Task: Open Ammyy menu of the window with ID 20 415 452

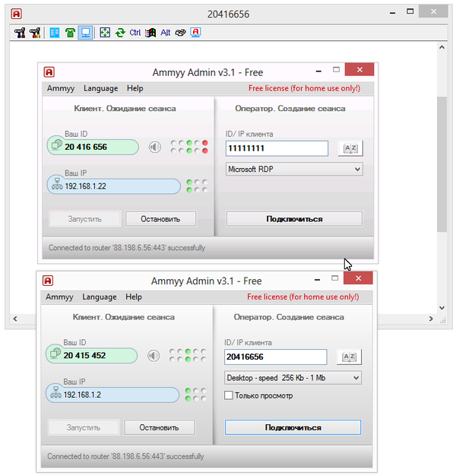Action: click(x=59, y=297)
